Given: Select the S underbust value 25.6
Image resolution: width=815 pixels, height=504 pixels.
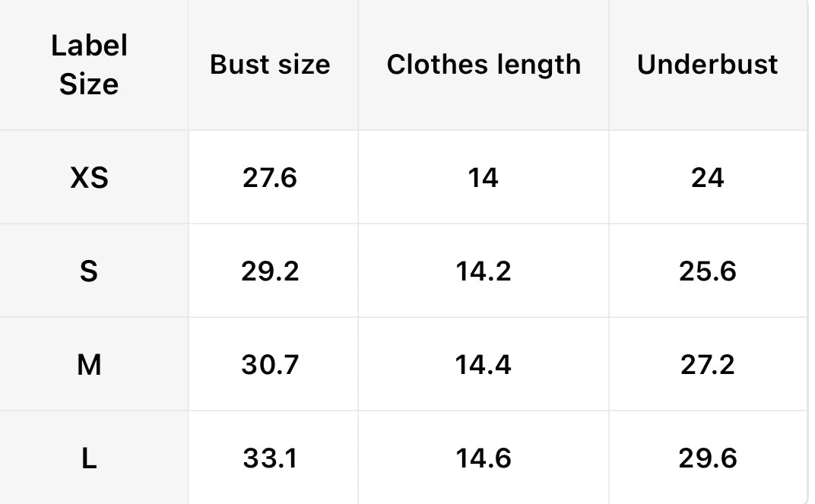Looking at the screenshot, I should click(707, 271).
